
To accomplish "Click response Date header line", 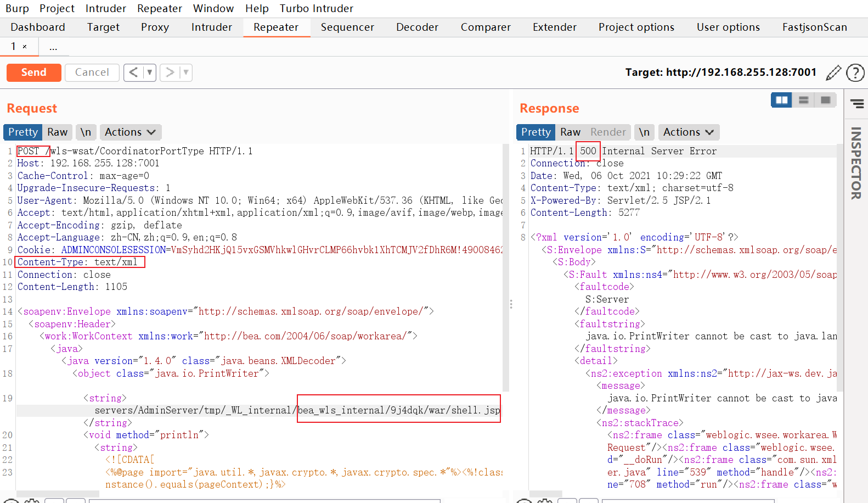I will pyautogui.click(x=626, y=176).
